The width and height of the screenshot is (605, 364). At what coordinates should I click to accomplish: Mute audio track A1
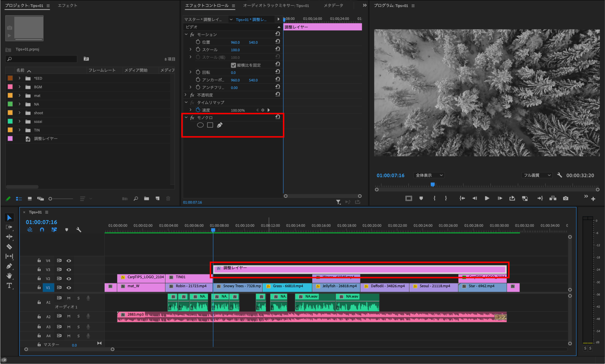coord(69,298)
